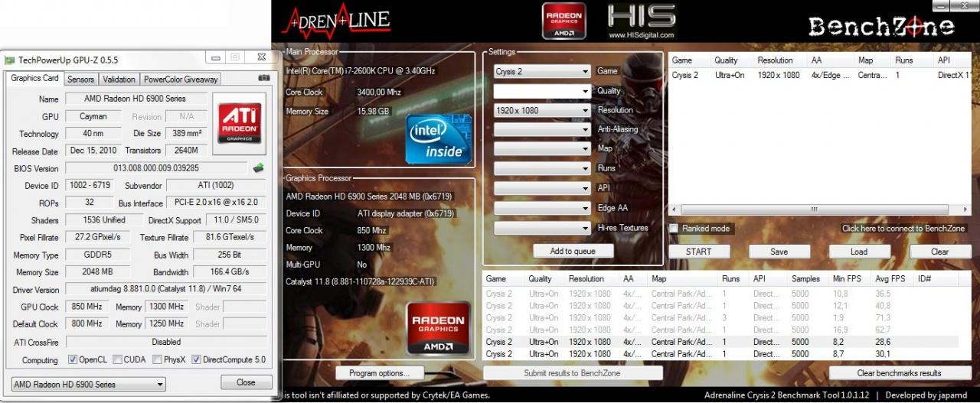980x403 pixels.
Task: Click the Save button
Action: click(779, 252)
